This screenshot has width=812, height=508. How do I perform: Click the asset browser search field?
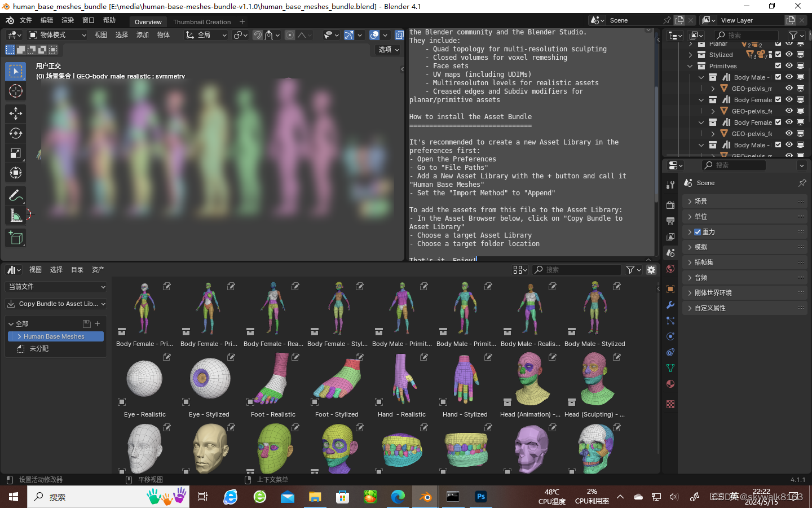click(577, 270)
